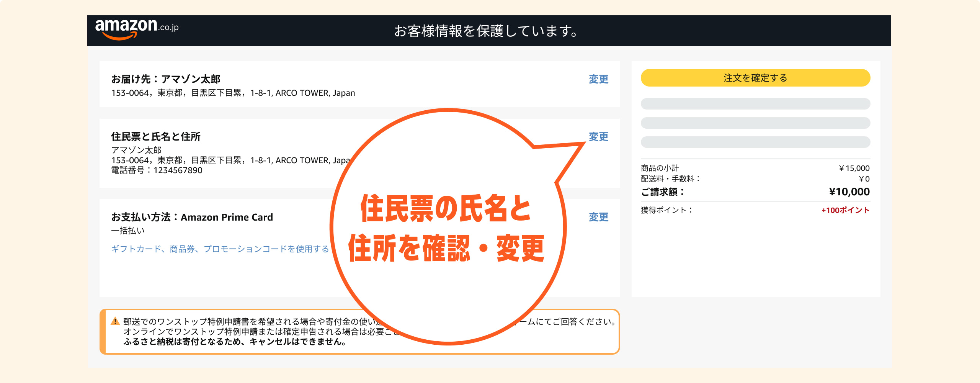
Task: Click 獲得ポイント： label
Action: point(666,210)
